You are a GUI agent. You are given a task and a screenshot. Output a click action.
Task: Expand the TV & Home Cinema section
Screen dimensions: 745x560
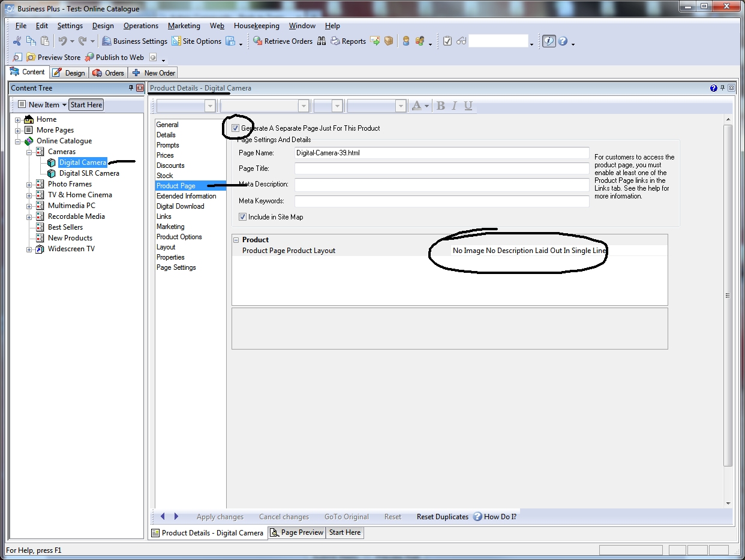click(x=29, y=195)
